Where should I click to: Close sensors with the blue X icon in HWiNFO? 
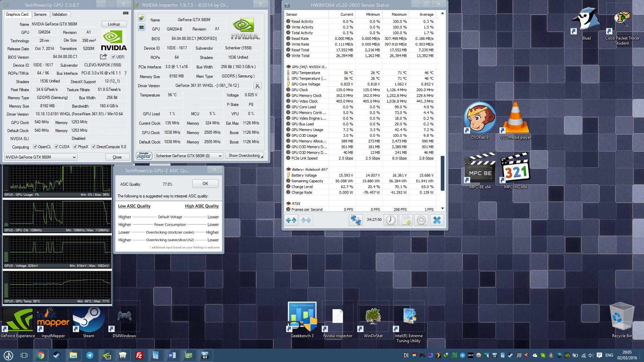tap(437, 220)
